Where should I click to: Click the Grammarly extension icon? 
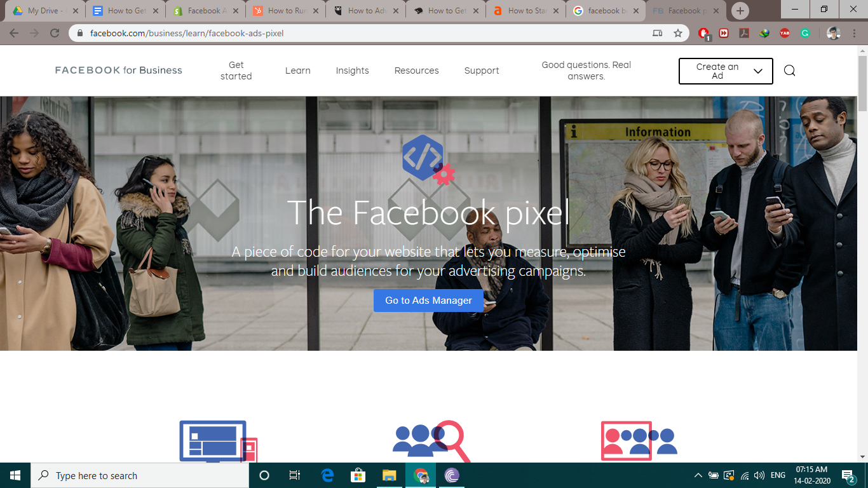click(805, 33)
